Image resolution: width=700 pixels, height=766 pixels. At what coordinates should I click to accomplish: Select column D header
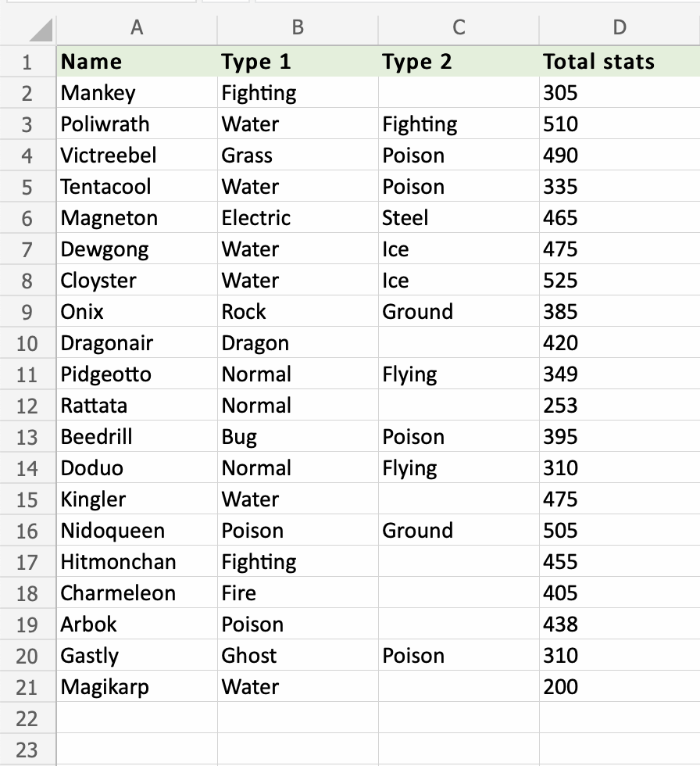click(x=619, y=28)
